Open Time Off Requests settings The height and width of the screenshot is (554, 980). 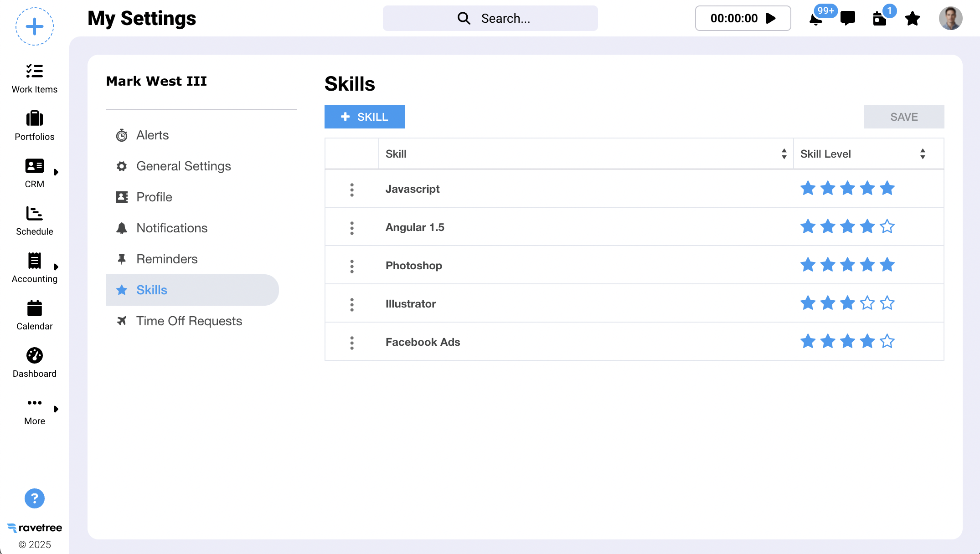point(189,321)
